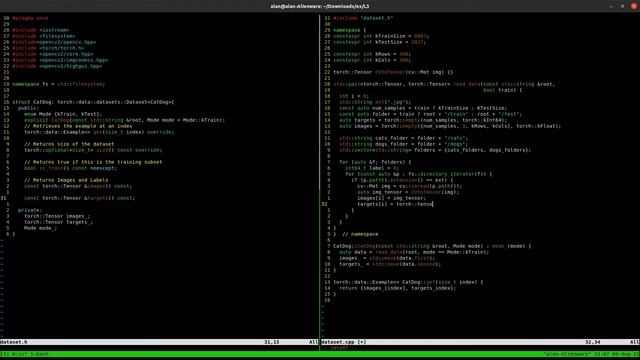Screen dimensions: 640x360
Task: Click the 'folders = {cats_folders, dogs_folders};' line
Action: tap(435, 150)
